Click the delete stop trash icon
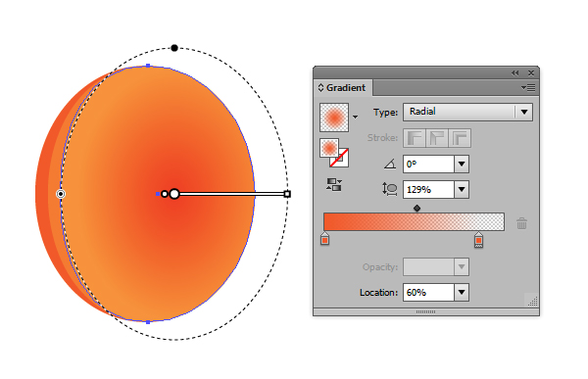Viewport: 588px width, 379px height. tap(521, 223)
